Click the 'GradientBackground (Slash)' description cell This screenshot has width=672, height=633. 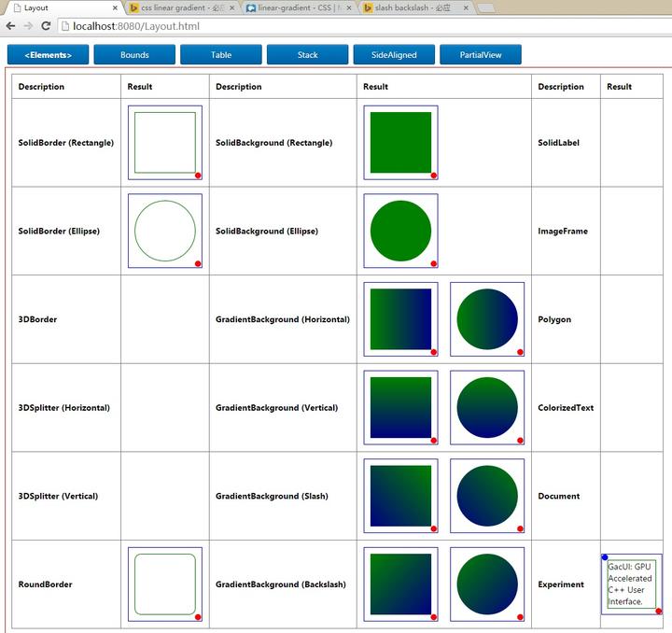(x=283, y=496)
